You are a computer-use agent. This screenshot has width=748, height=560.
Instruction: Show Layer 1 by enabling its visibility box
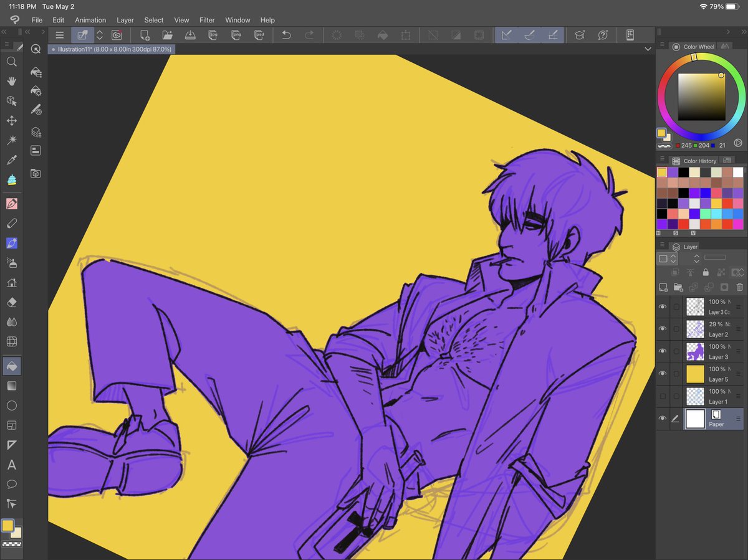point(663,396)
